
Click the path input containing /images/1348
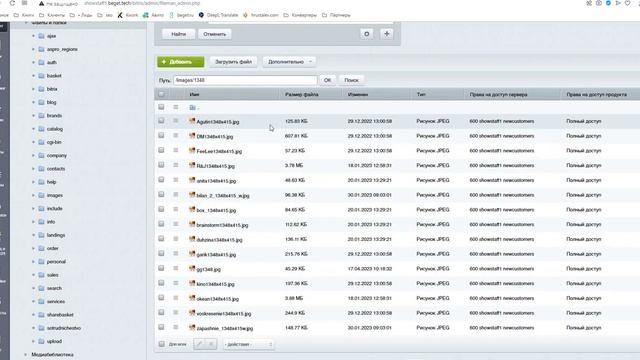point(245,80)
